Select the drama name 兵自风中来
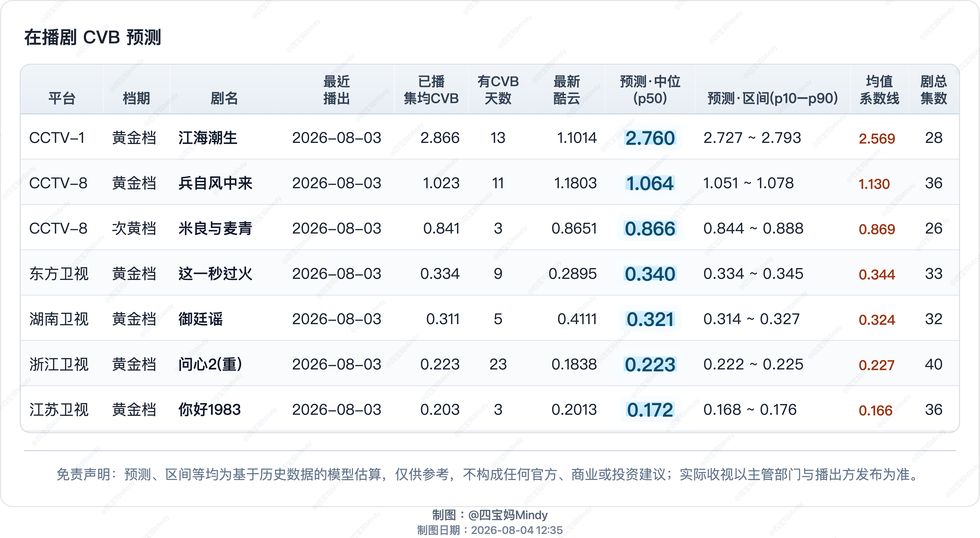 point(215,183)
